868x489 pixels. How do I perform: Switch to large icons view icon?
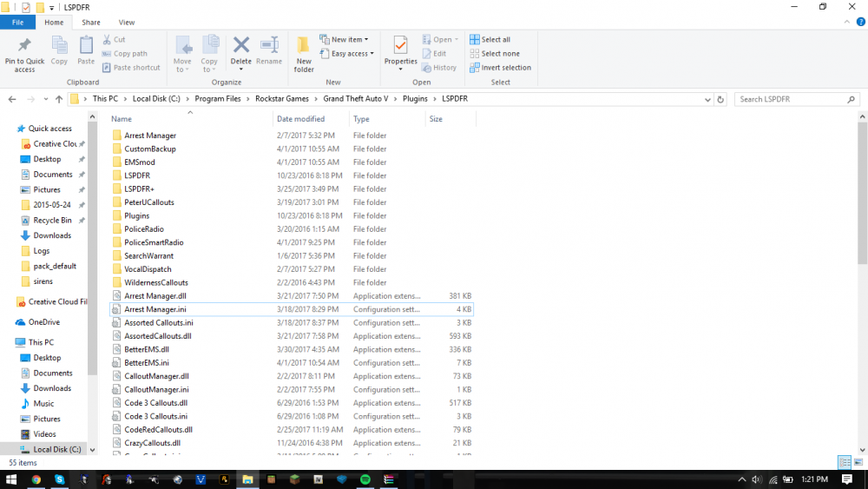pos(858,462)
